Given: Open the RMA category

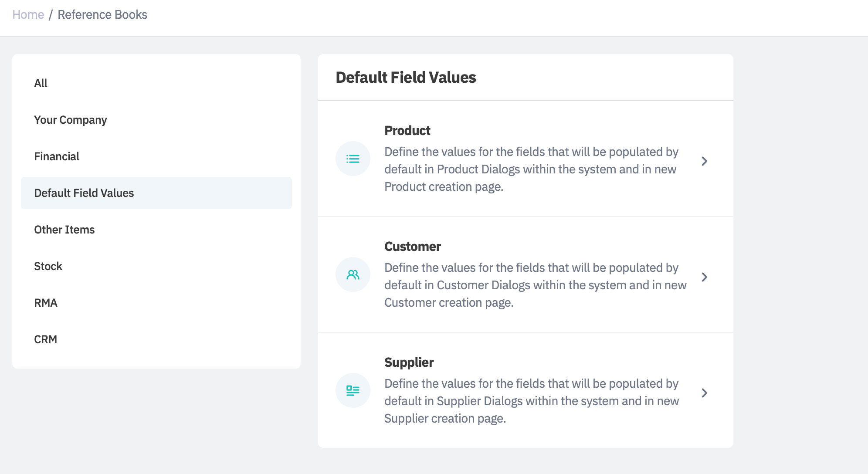Looking at the screenshot, I should pos(45,303).
